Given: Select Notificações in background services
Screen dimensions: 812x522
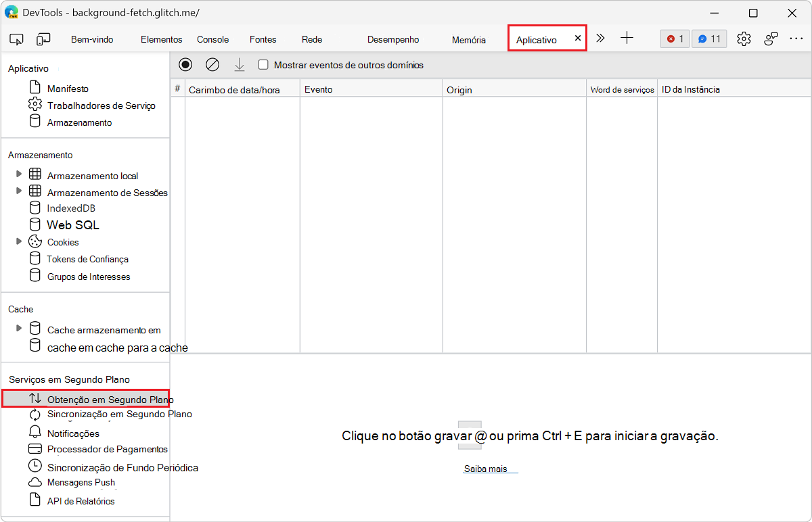Looking at the screenshot, I should (73, 433).
